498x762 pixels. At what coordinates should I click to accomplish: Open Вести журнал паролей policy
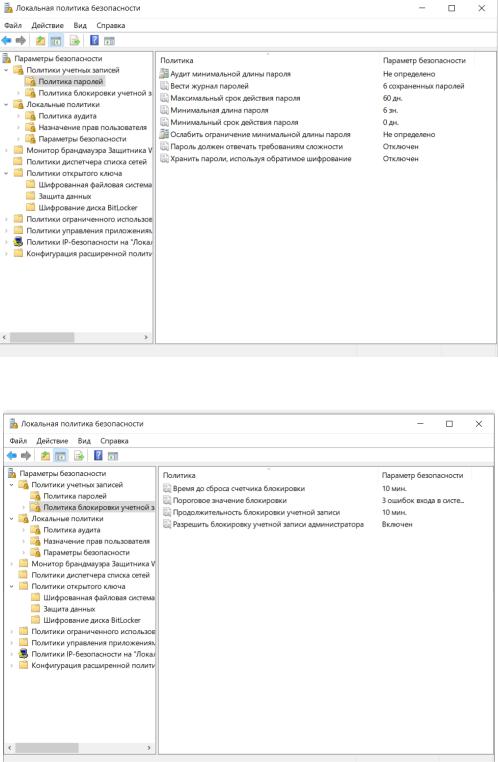point(209,86)
